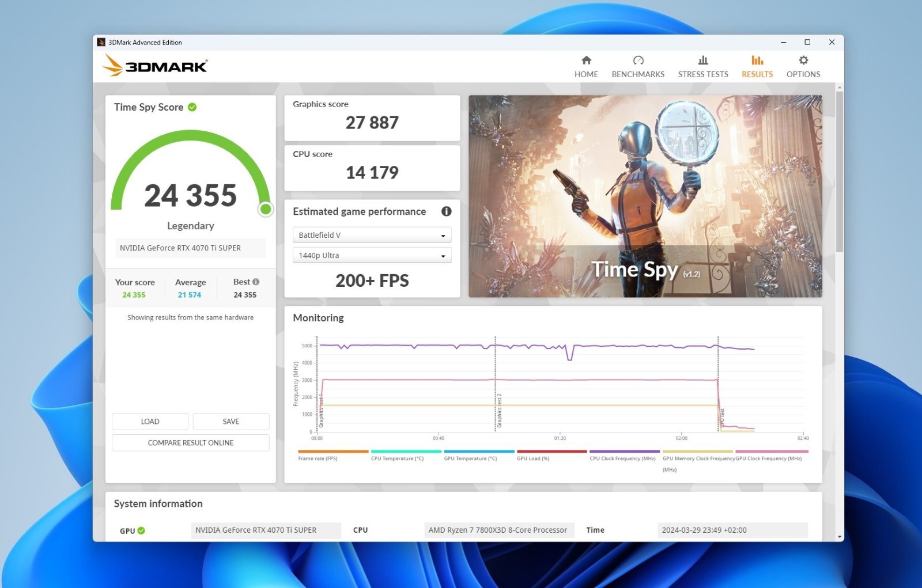Click the score gauge end knob

tap(266, 209)
